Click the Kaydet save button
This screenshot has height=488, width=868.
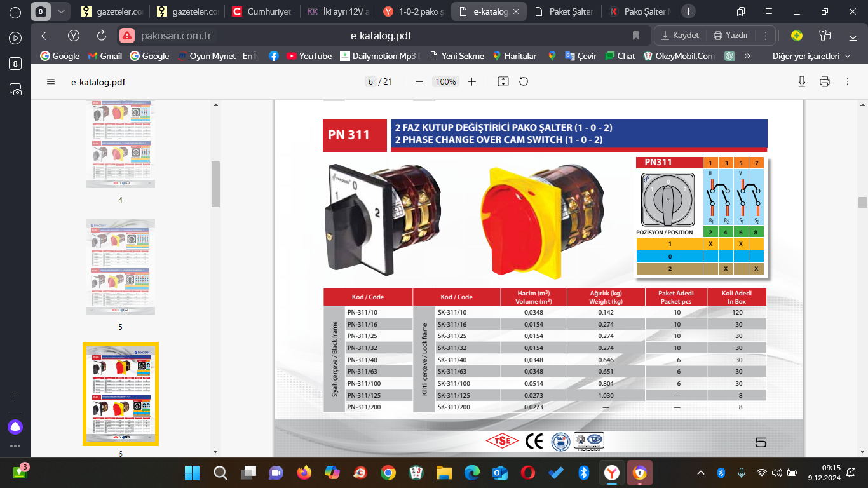(680, 36)
